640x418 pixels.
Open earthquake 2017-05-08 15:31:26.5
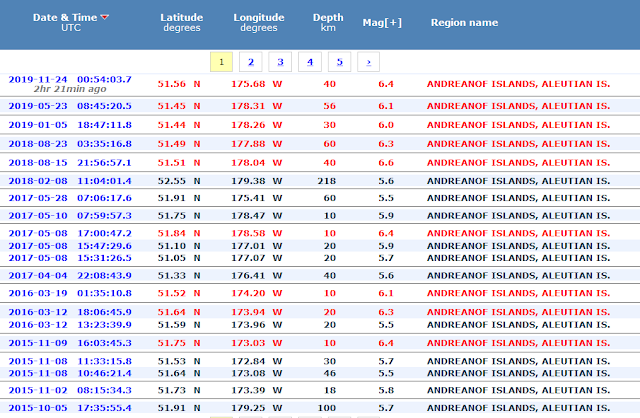[70, 258]
